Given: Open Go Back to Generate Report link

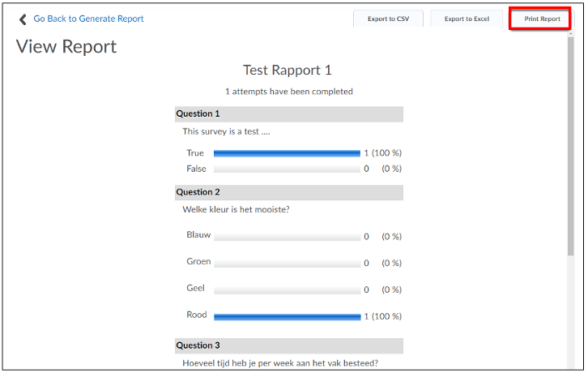Looking at the screenshot, I should click(88, 19).
